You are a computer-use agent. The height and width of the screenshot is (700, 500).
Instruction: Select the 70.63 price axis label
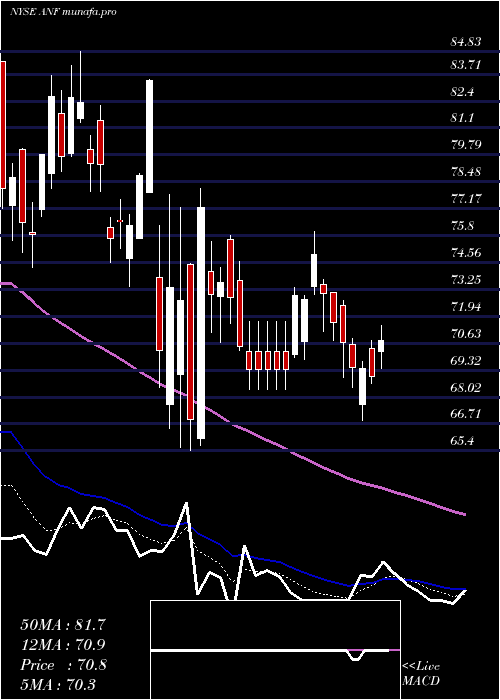tap(466, 334)
